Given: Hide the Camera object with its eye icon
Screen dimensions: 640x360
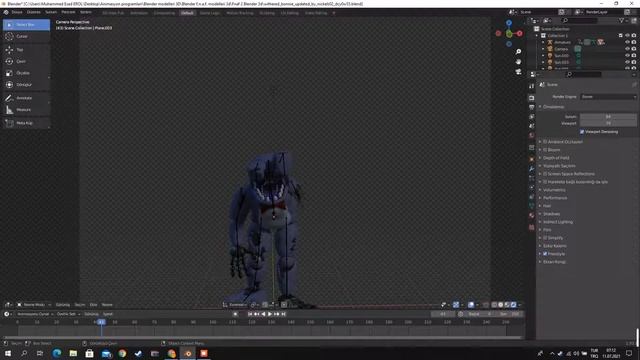Looking at the screenshot, I should [x=627, y=49].
